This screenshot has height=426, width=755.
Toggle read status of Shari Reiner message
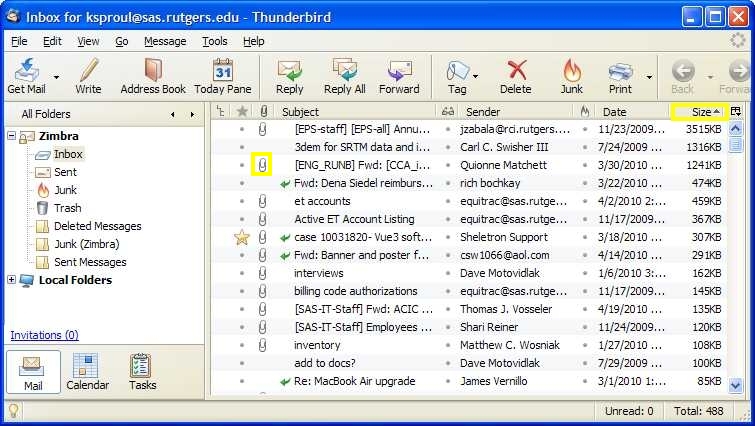pos(448,327)
